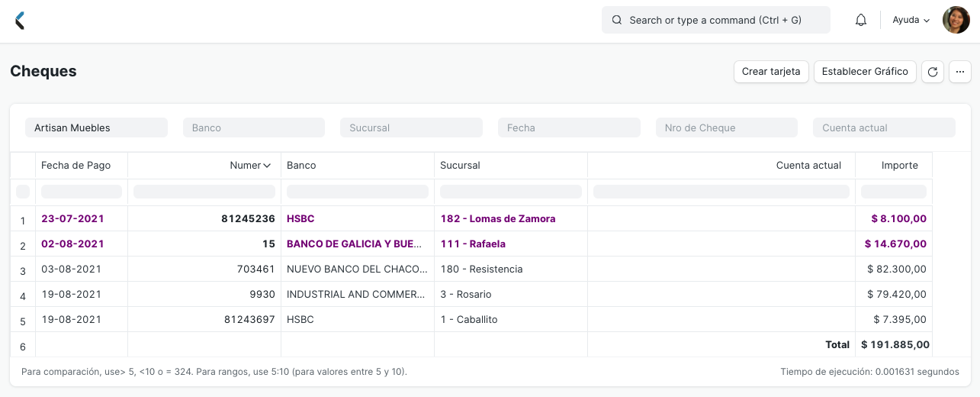Open the Numer column sort dropdown
Screen dimensions: 980x397
tap(267, 166)
